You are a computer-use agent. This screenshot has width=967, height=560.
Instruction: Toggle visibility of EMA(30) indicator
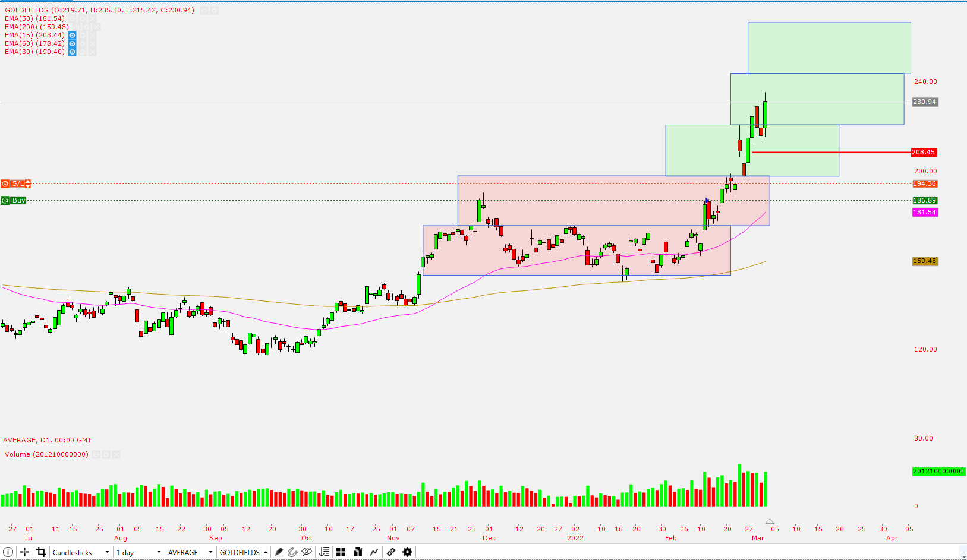(72, 52)
